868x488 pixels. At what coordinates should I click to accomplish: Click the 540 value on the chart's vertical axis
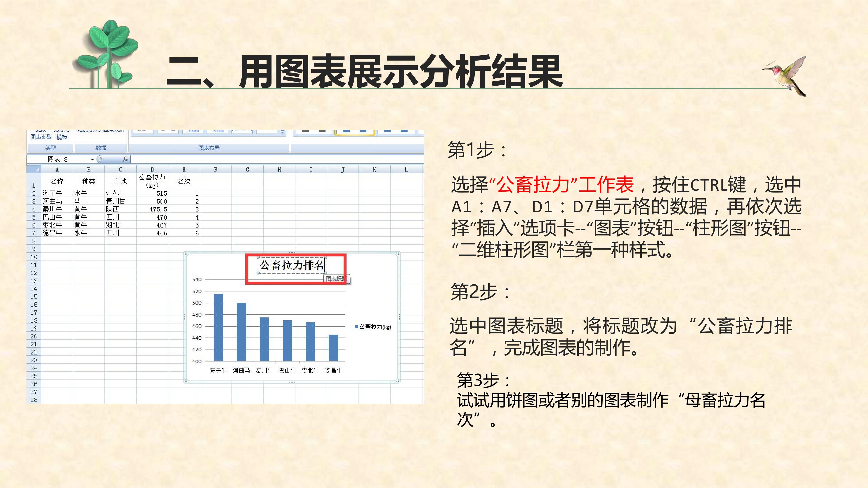pyautogui.click(x=197, y=279)
